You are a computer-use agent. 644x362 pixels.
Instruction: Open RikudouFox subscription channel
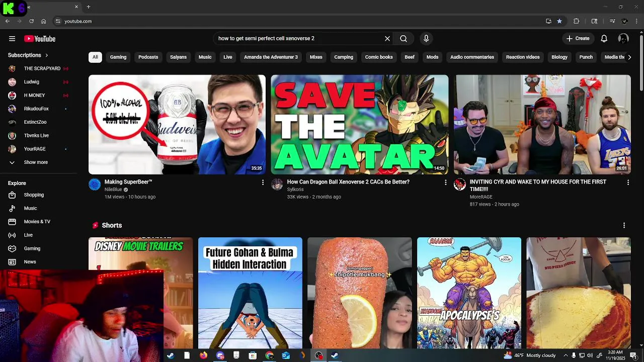pos(36,109)
